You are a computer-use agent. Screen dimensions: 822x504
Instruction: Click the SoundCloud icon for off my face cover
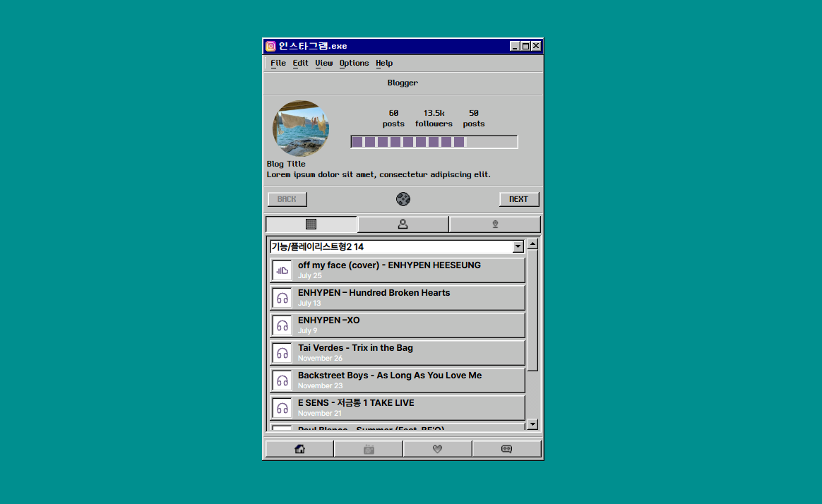[282, 270]
